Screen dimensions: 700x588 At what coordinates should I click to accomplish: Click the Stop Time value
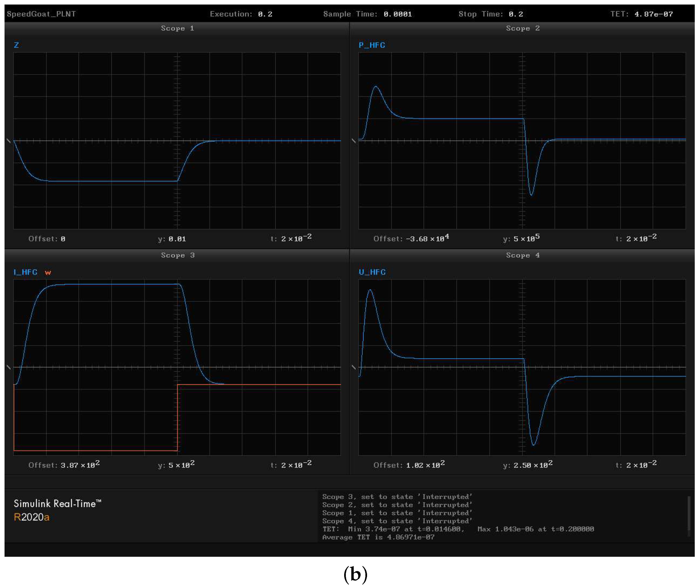click(516, 14)
